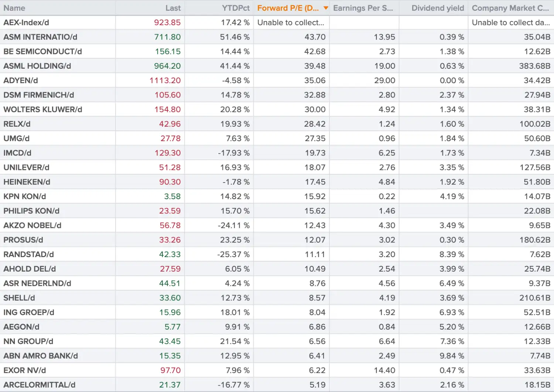
Task: Click RELX market cap 100.02B
Action: (535, 124)
